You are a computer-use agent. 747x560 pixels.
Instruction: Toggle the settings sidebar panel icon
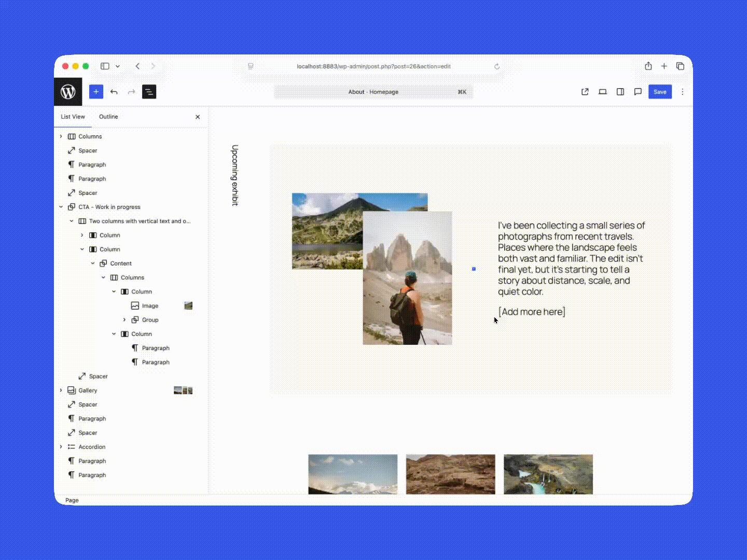click(620, 92)
